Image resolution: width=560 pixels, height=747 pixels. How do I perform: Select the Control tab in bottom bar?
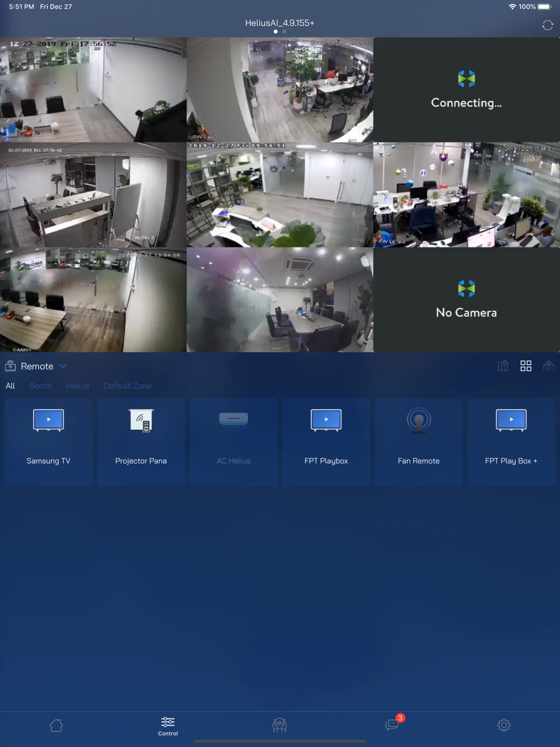coord(168,726)
